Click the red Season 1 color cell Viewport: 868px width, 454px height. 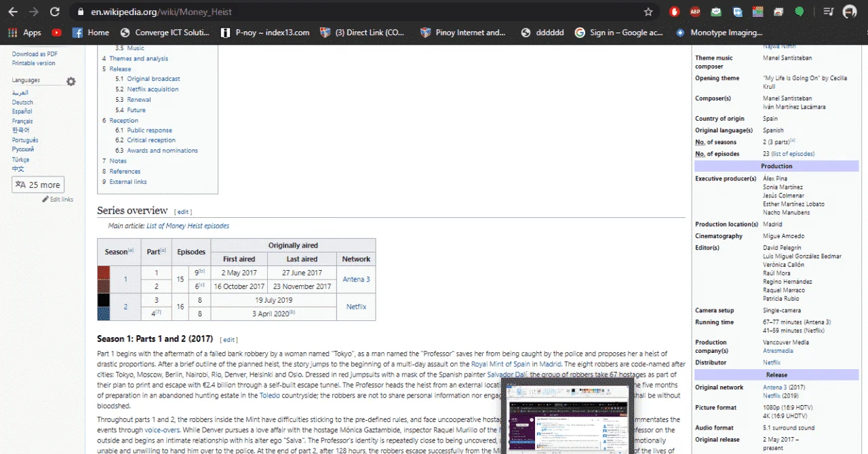103,273
